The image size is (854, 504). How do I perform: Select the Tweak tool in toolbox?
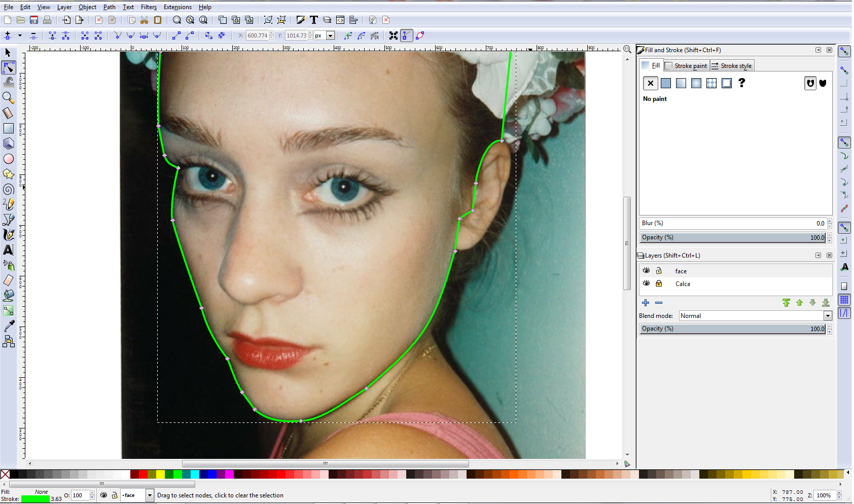point(9,82)
